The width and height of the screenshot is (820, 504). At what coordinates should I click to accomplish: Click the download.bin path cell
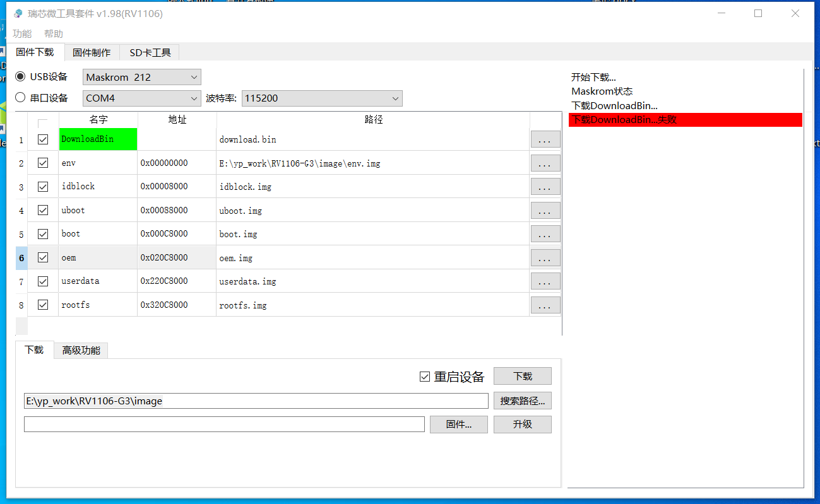(373, 139)
